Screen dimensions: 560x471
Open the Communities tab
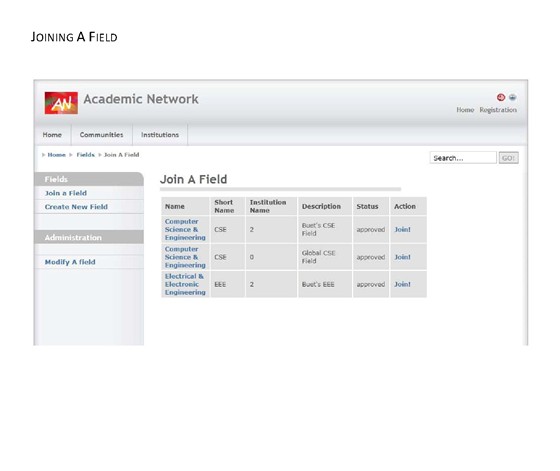click(101, 135)
